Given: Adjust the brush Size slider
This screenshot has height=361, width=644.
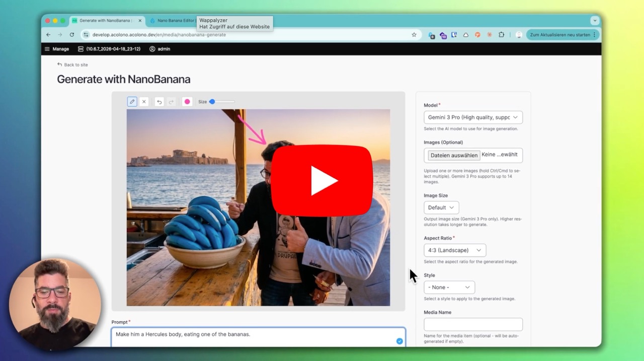Looking at the screenshot, I should coord(222,102).
